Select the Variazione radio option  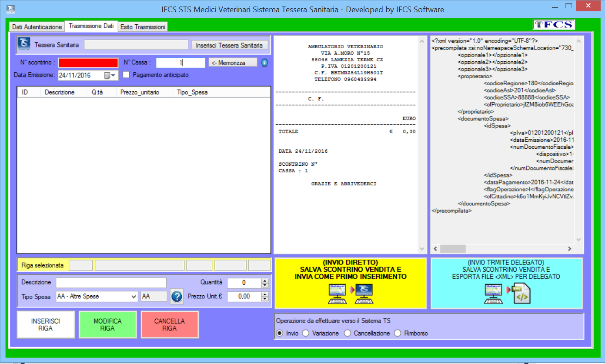pos(306,333)
